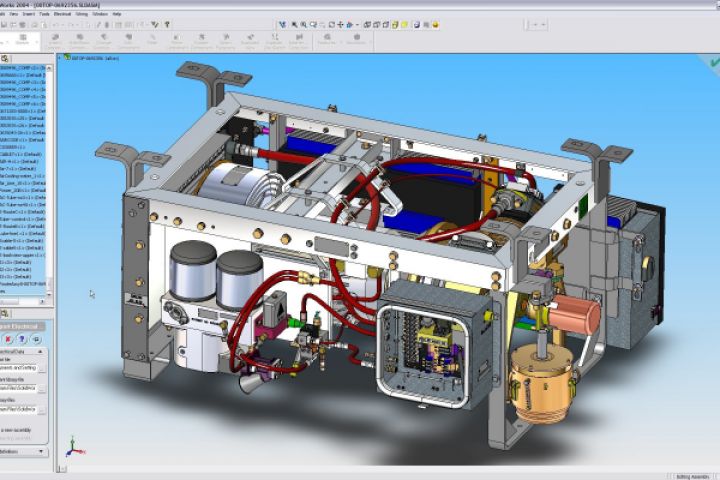Click feature tree vertical scrollbar up arrow
The height and width of the screenshot is (480, 720).
tap(49, 68)
